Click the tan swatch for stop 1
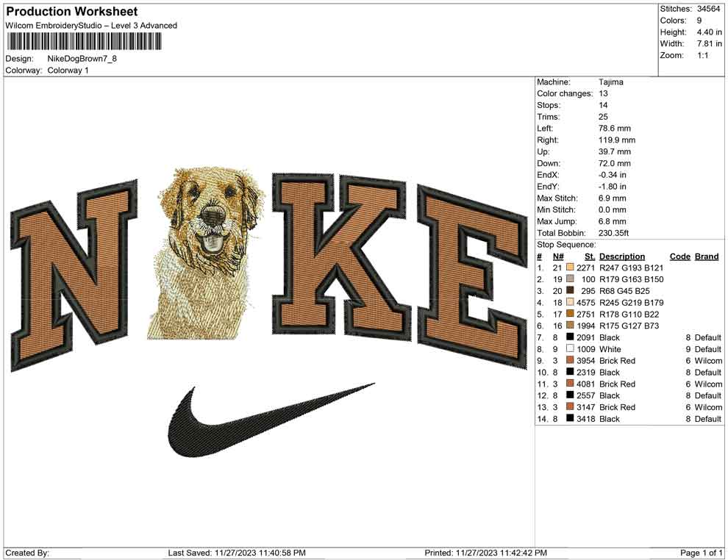The image size is (728, 560). 569,268
